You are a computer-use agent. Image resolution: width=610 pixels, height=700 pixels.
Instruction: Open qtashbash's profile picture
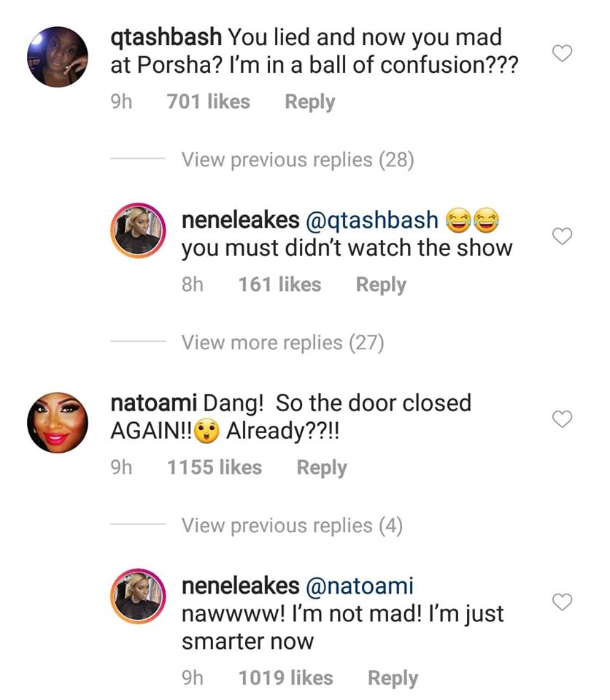[58, 57]
